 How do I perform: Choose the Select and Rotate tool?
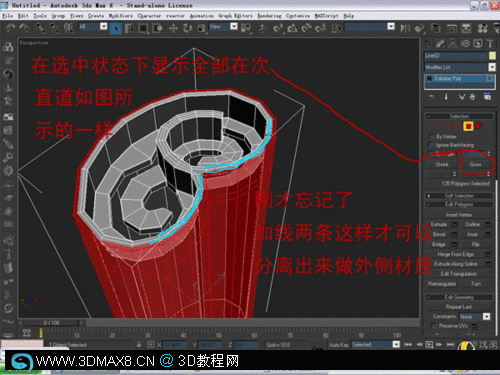[x=187, y=28]
